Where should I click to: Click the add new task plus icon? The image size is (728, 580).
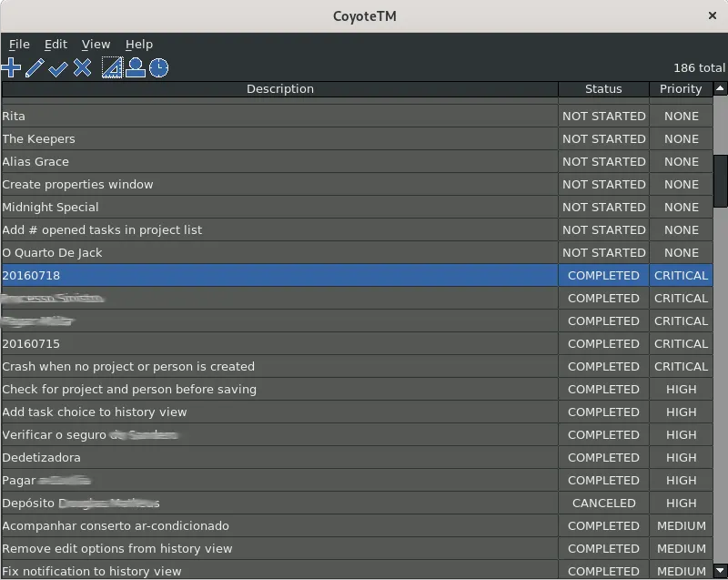[11, 67]
